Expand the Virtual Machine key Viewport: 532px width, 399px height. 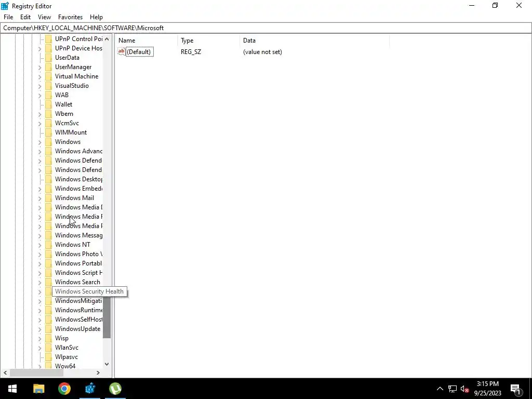pos(39,77)
